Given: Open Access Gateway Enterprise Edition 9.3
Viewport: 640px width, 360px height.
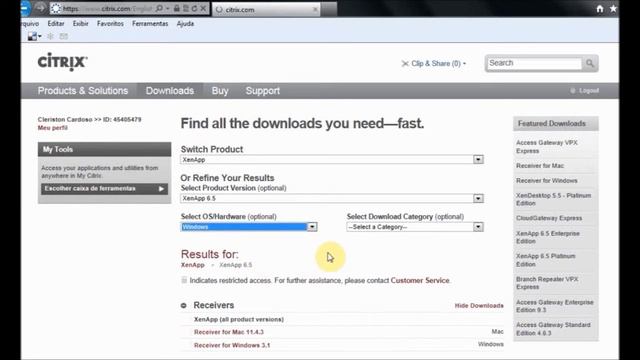Looking at the screenshot, I should (x=554, y=306).
